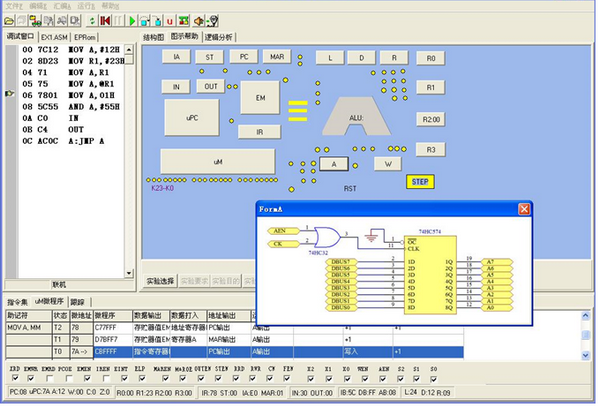Select the T0 microprogram row C8FFFF
Viewport: 600px width, 408px height.
(x=110, y=351)
